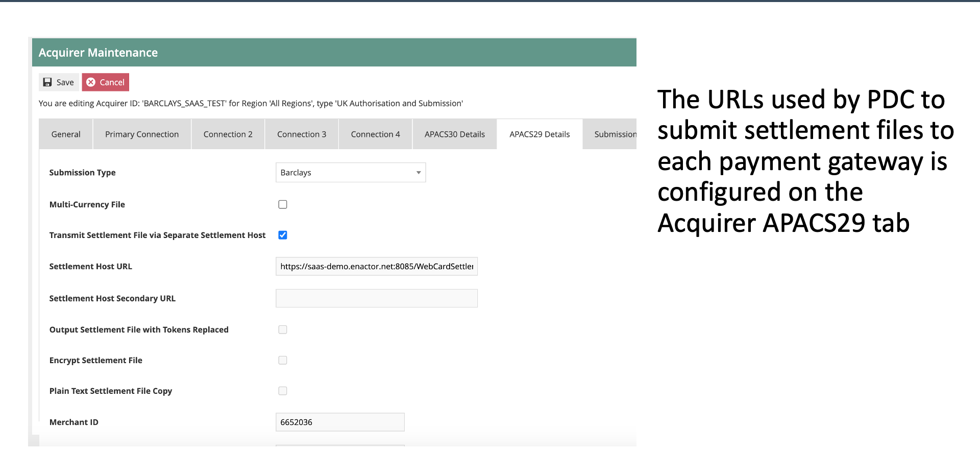Select the Connection 2 tab
980x475 pixels.
click(x=228, y=134)
